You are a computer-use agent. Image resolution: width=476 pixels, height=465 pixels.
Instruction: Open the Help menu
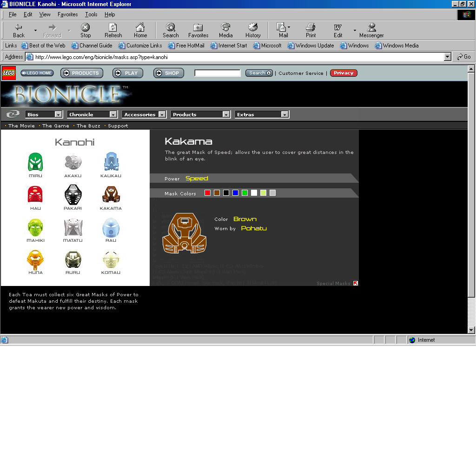click(110, 14)
